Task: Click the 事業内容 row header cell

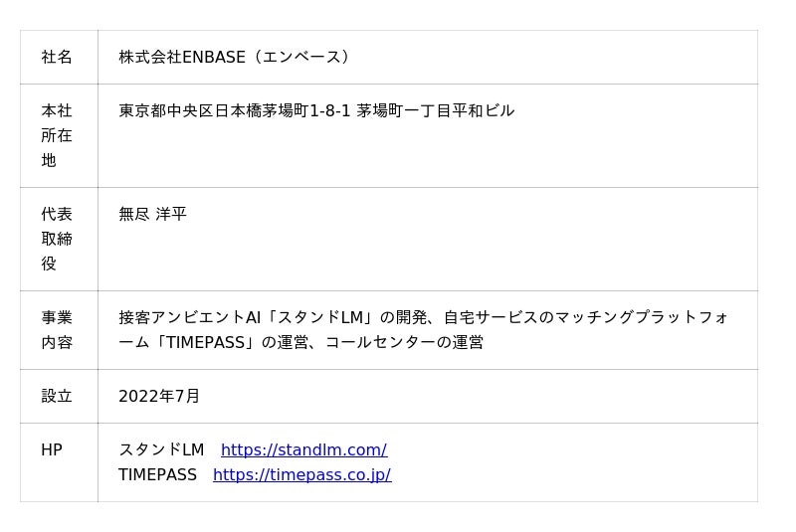Action: [57, 329]
